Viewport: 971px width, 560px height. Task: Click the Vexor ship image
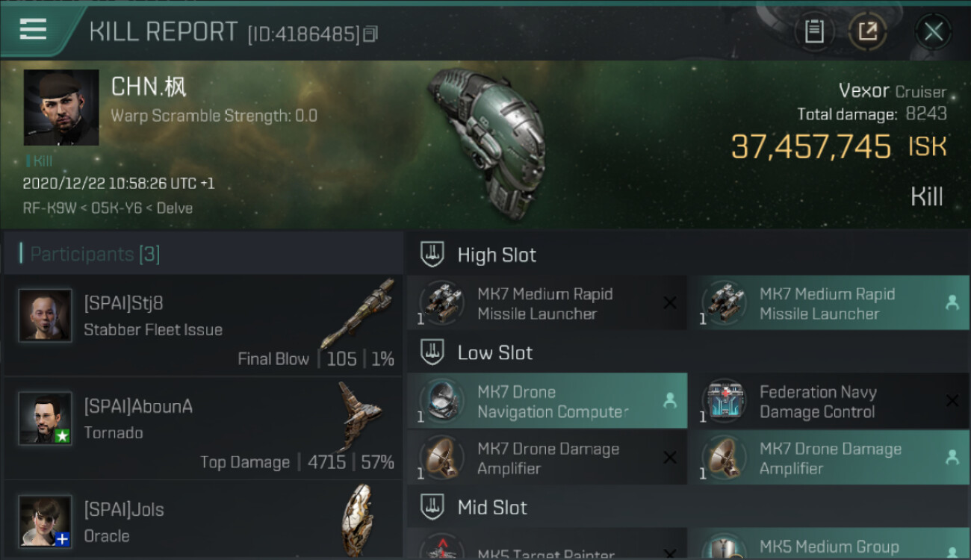click(487, 142)
